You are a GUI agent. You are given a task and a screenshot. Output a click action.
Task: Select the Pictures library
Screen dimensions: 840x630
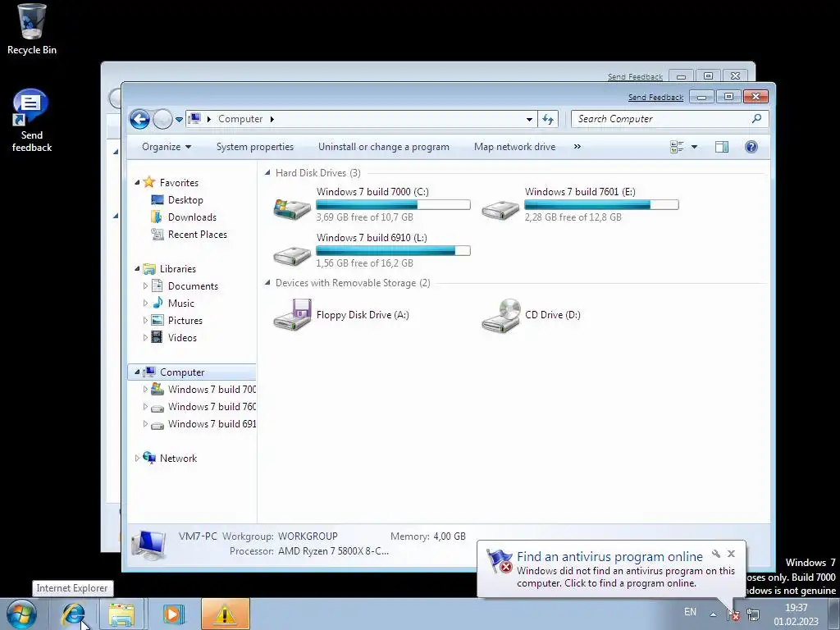coord(185,321)
